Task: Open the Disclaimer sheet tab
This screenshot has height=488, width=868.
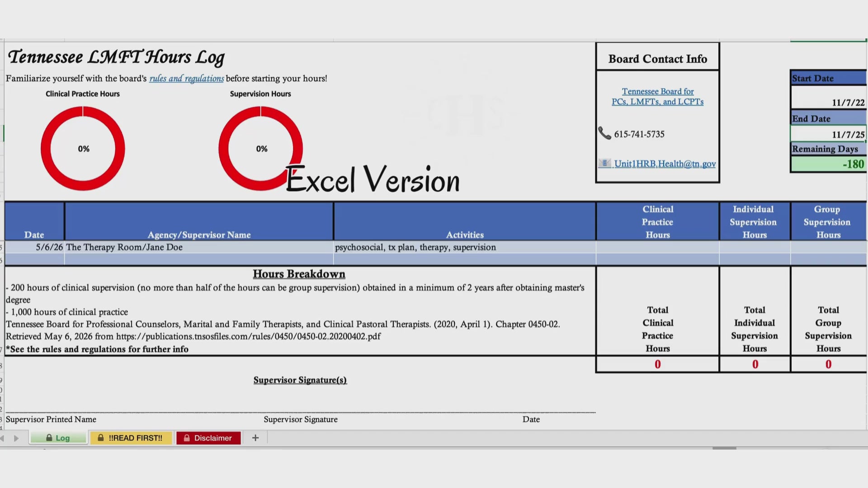Action: tap(208, 438)
